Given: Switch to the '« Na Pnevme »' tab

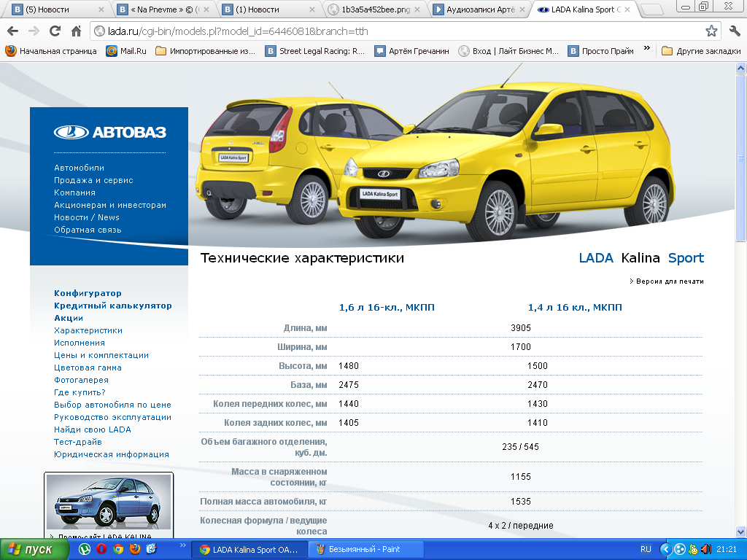Looking at the screenshot, I should click(165, 9).
